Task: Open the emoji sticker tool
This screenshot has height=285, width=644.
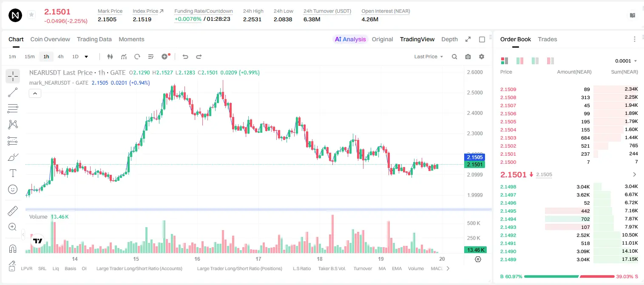Action: pyautogui.click(x=13, y=189)
